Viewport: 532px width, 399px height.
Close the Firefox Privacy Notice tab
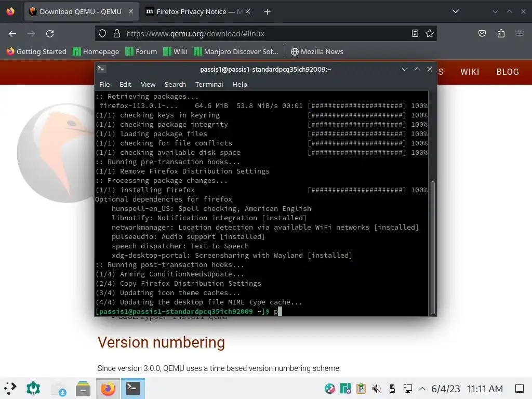(x=248, y=11)
